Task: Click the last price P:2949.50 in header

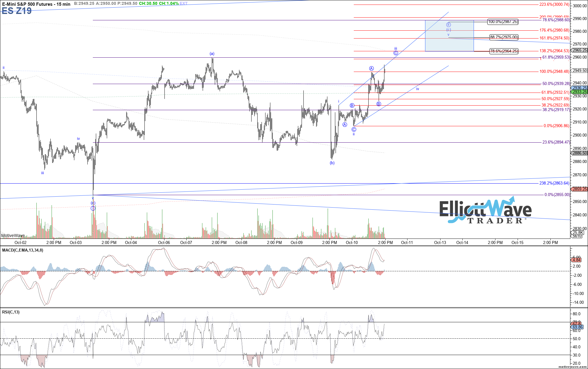Action: click(x=127, y=3)
